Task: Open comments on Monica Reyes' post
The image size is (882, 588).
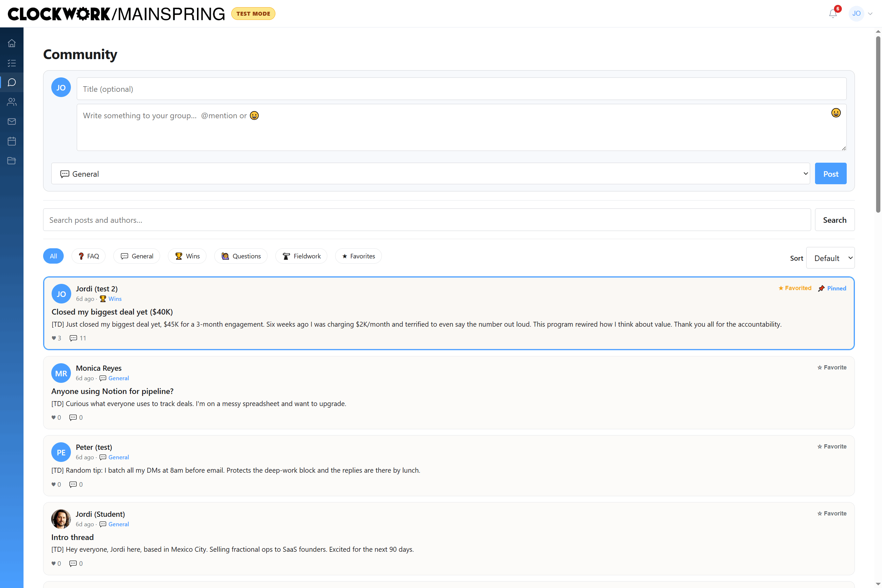Action: 76,417
